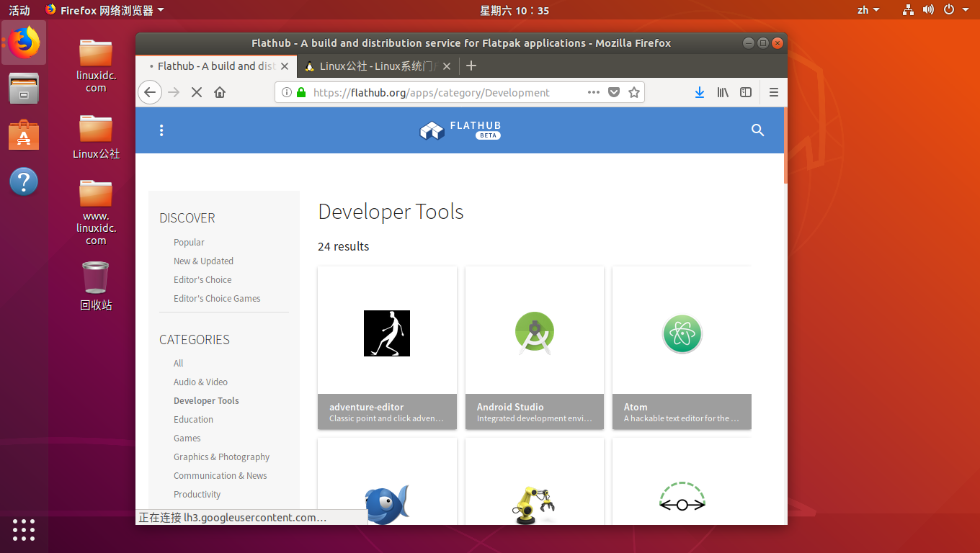Open power system menu
Viewport: 980px width, 553px height.
point(949,10)
